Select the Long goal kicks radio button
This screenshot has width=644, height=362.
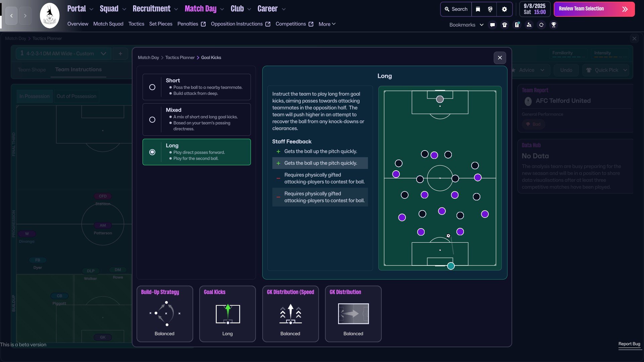click(x=152, y=152)
